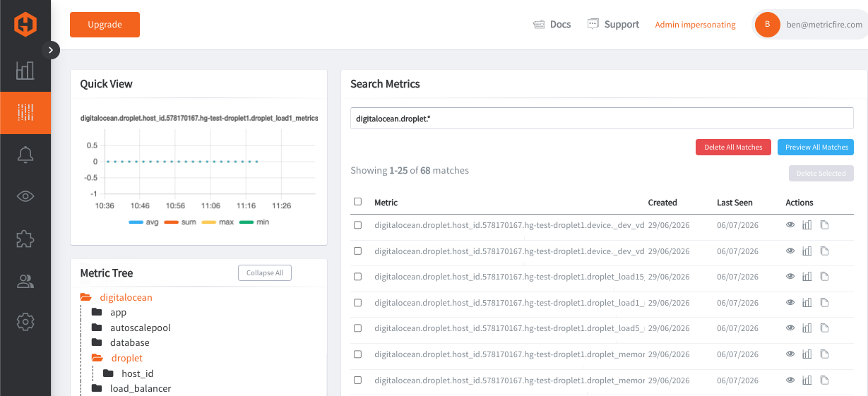
Task: Click the orange B user avatar
Action: (x=767, y=25)
